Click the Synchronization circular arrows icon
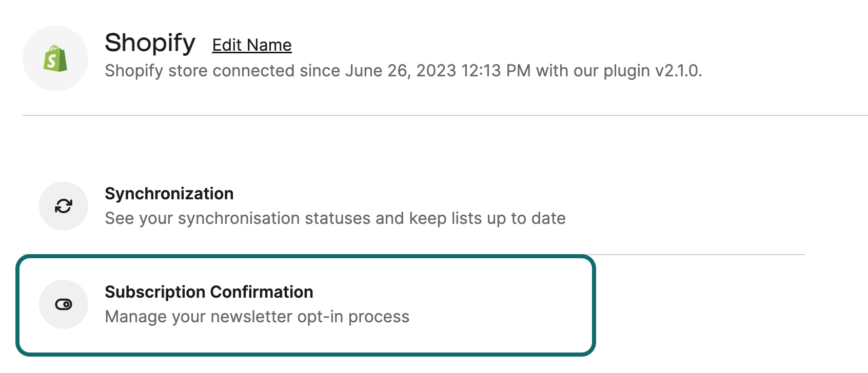The image size is (868, 373). pyautogui.click(x=64, y=206)
